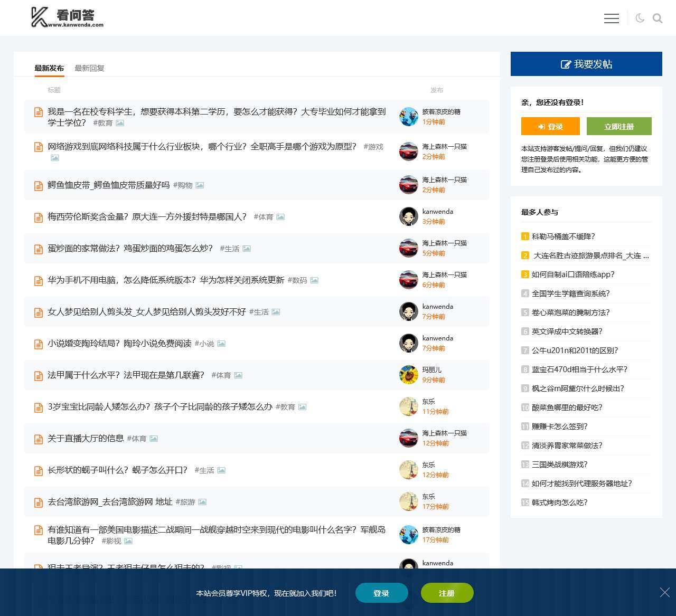
Task: Open ranked item 大连名胜古迹旅游景点排名
Action: (591, 255)
